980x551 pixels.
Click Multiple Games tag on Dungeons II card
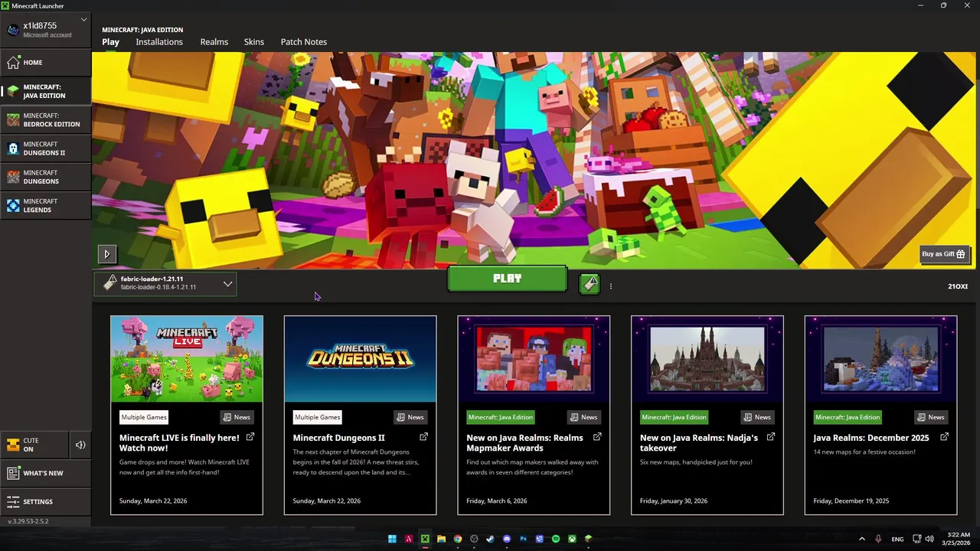click(317, 417)
